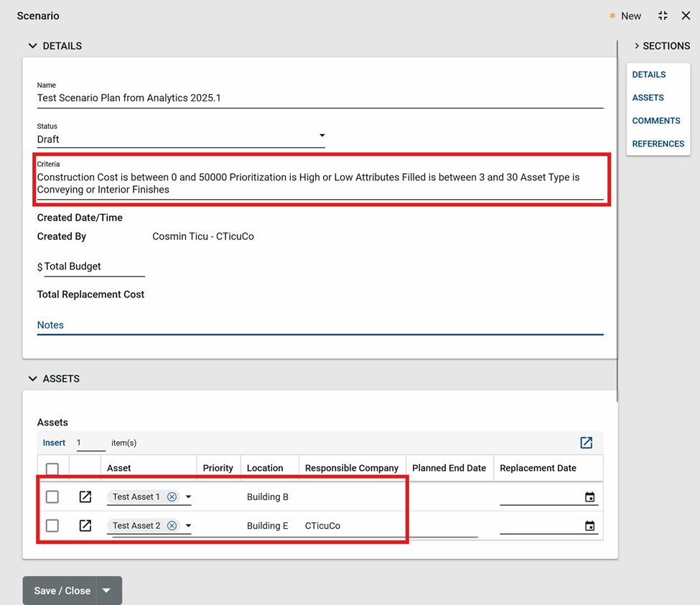Jump to COMMENTS in the Sections list
This screenshot has width=700, height=605.
(655, 121)
